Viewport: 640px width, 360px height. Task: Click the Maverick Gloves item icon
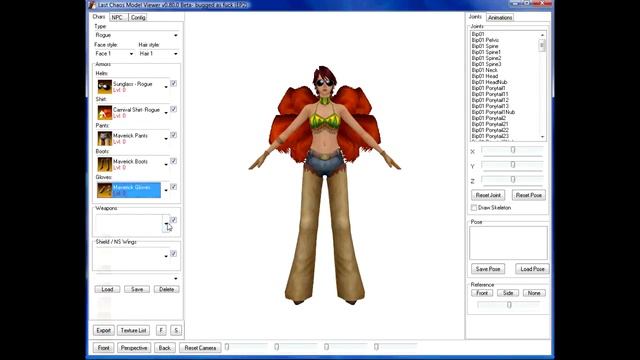(x=104, y=190)
